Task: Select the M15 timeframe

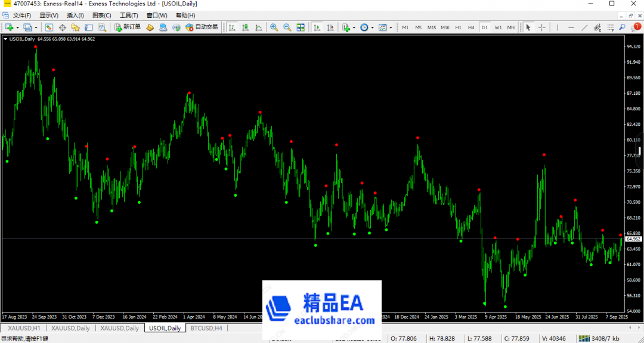Action: [432, 27]
